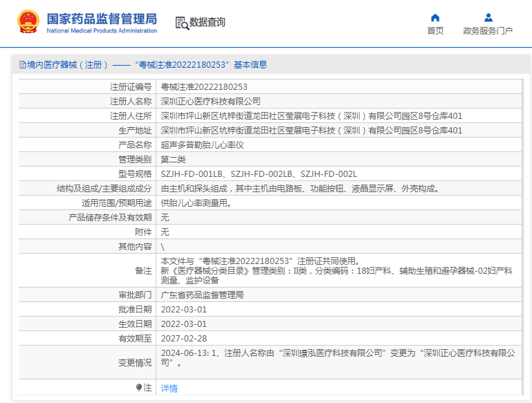Click 管理类别 label
Screen dimensions: 532x403
(135, 160)
